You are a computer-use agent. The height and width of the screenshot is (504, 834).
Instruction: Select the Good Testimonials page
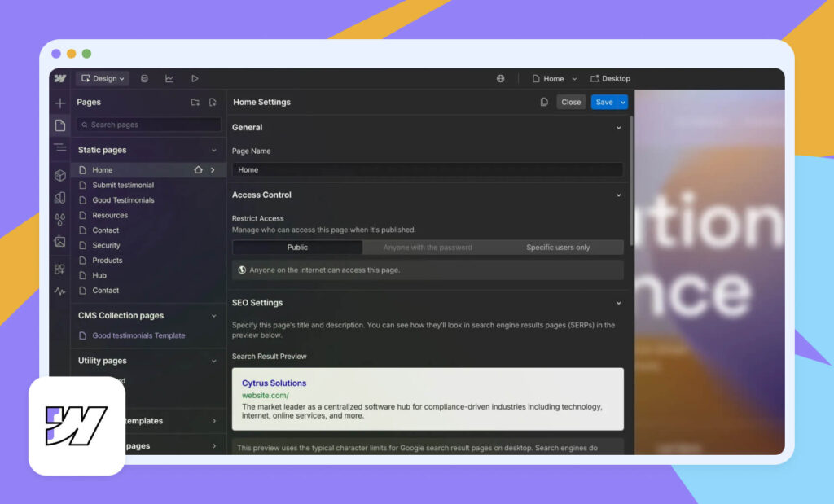click(124, 200)
